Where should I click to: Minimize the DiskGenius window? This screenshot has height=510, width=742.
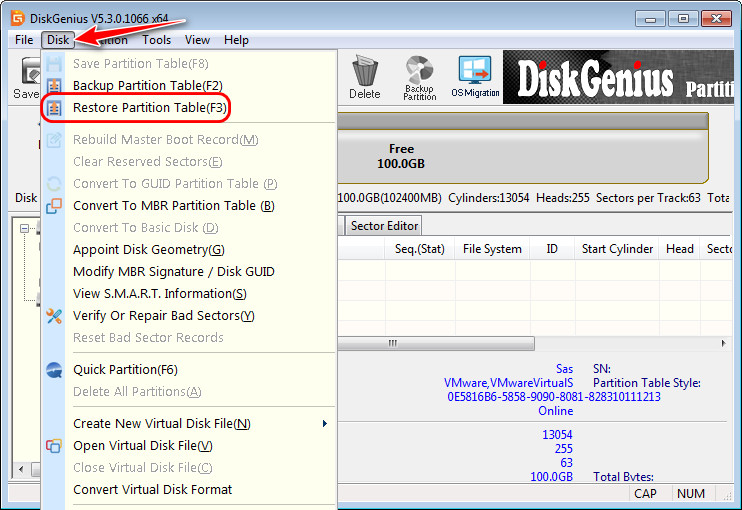[x=650, y=19]
